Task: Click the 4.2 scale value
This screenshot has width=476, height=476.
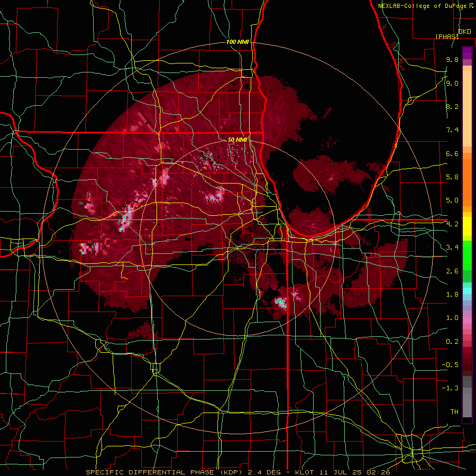Action: click(x=452, y=224)
